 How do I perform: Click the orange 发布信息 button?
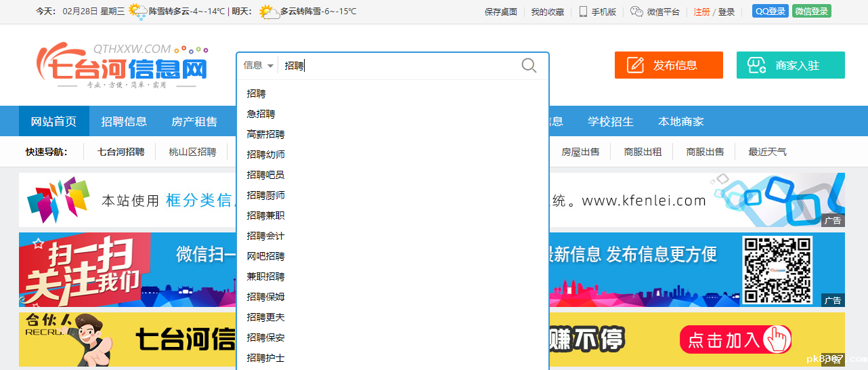pyautogui.click(x=668, y=65)
